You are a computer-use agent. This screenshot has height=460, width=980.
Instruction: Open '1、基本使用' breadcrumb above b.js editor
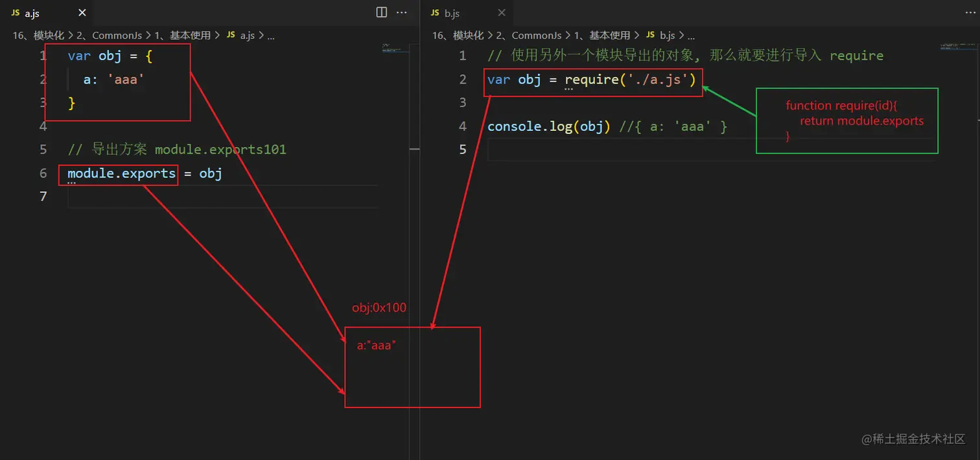click(603, 36)
